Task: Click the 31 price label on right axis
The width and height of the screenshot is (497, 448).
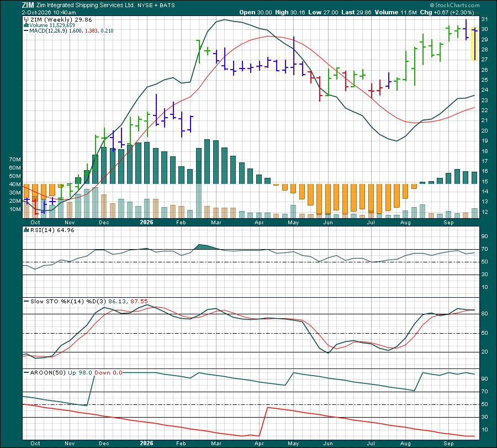Action: click(x=484, y=19)
